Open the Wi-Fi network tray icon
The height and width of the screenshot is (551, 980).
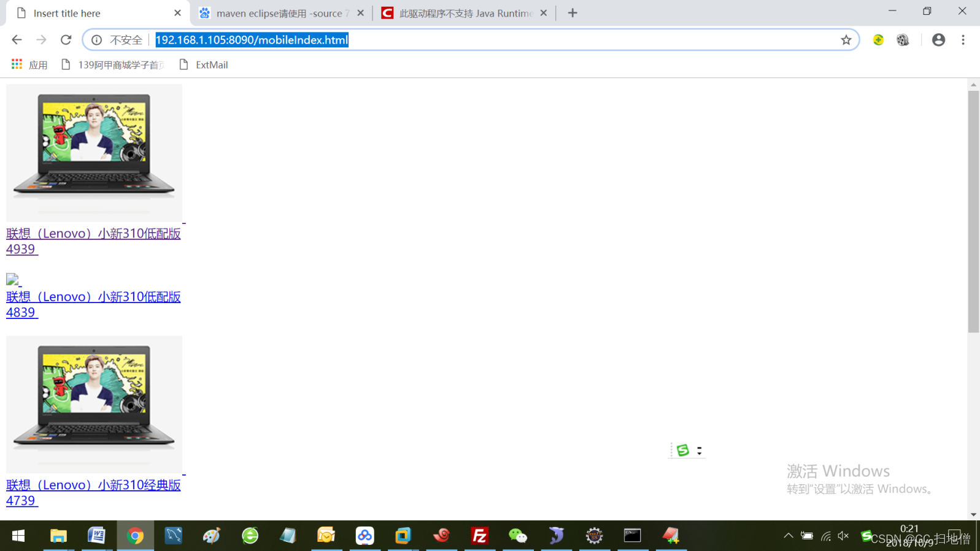(826, 536)
